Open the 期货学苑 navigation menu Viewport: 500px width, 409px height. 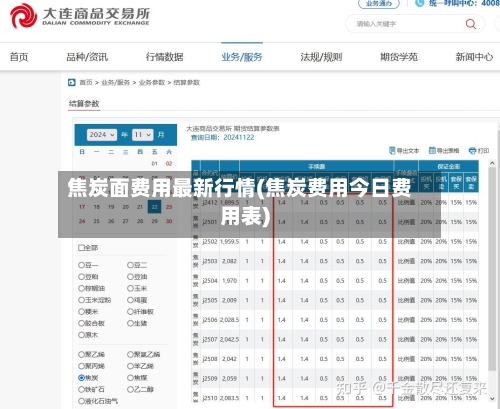pos(399,57)
